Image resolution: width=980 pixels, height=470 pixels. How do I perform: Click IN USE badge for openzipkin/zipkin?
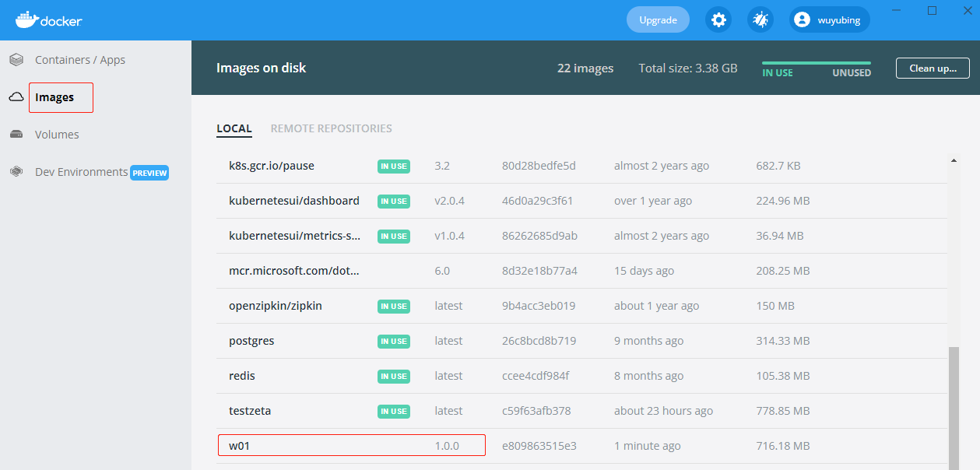(394, 306)
